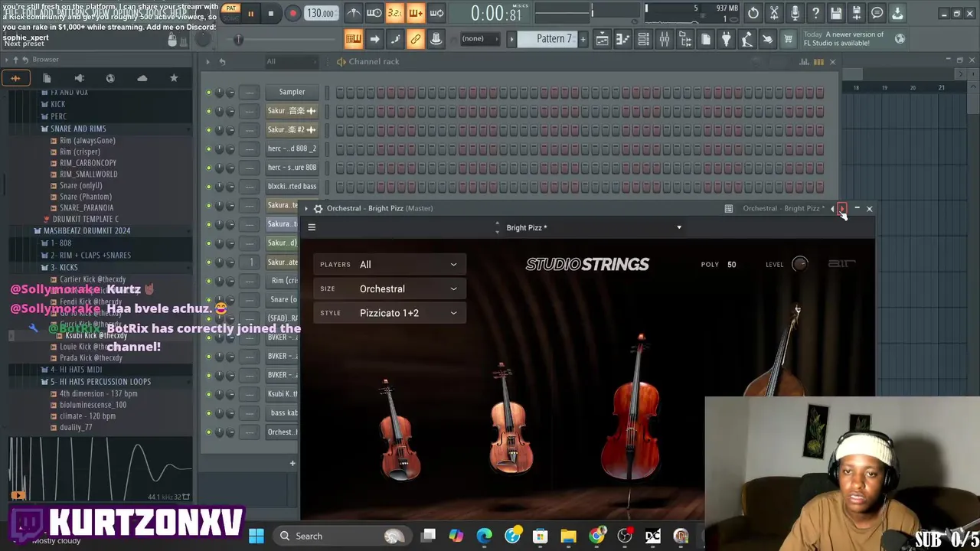Adjust the Sampler channel panning knob
Viewport: 980px width, 551px height.
point(219,93)
